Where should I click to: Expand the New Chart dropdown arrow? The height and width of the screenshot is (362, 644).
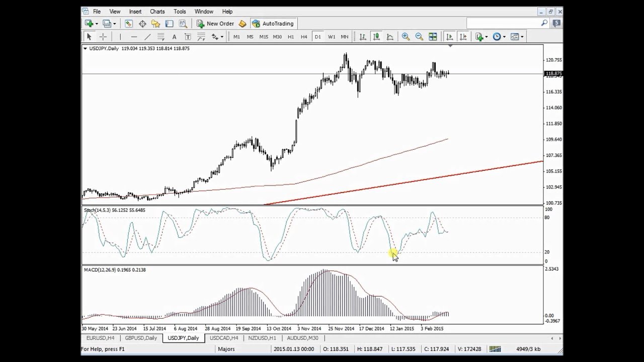pyautogui.click(x=97, y=24)
